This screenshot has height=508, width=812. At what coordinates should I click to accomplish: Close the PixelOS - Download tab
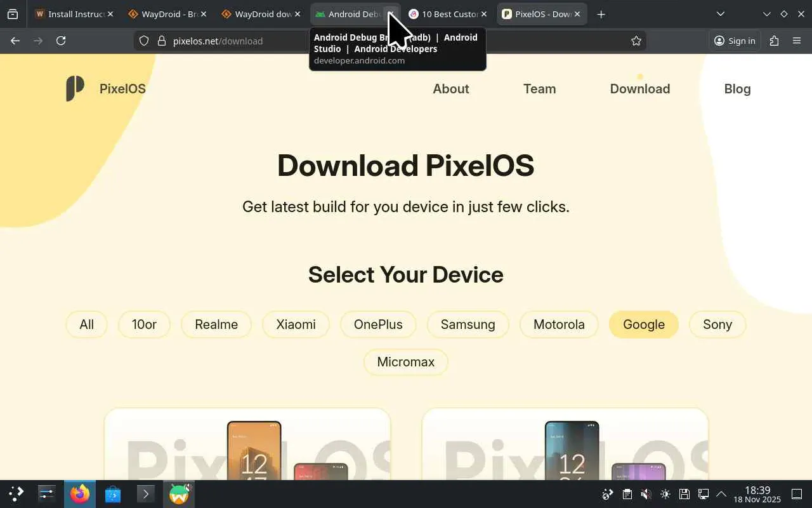tap(577, 14)
